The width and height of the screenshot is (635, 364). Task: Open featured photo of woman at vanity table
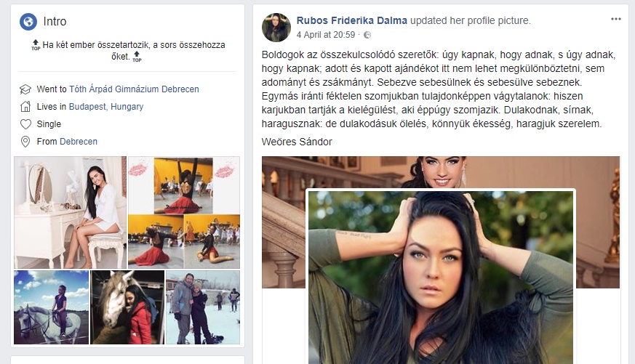[71, 213]
